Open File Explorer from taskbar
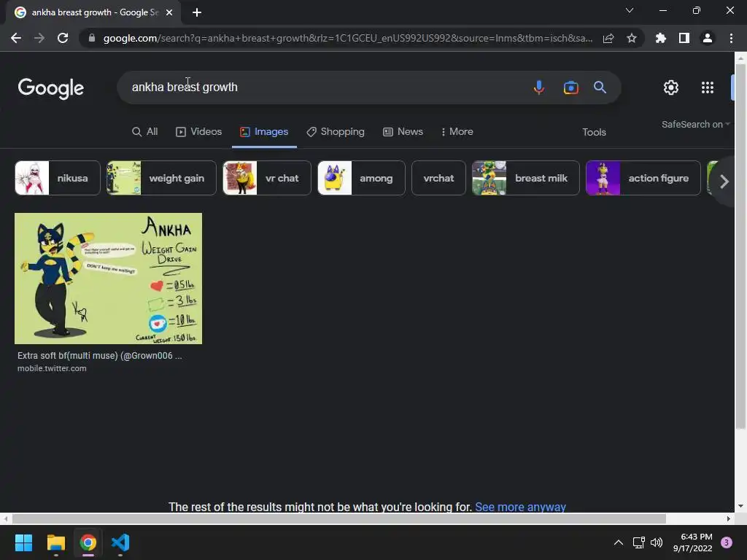The width and height of the screenshot is (747, 560). (55, 542)
